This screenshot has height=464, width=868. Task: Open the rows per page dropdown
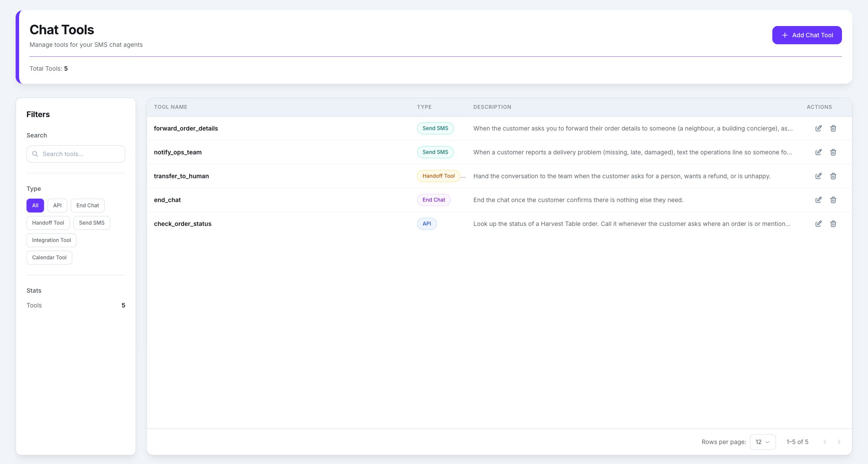pyautogui.click(x=763, y=442)
